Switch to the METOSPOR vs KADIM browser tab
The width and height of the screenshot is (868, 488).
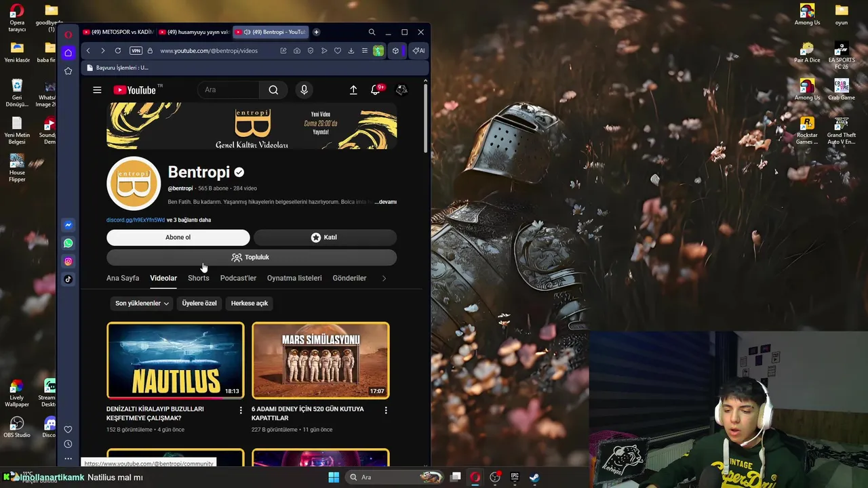pos(118,32)
